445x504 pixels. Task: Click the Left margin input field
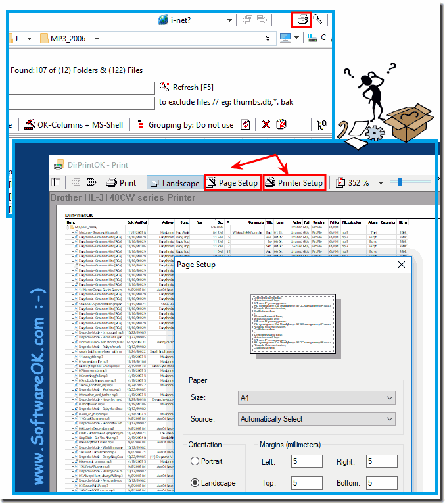307,461
